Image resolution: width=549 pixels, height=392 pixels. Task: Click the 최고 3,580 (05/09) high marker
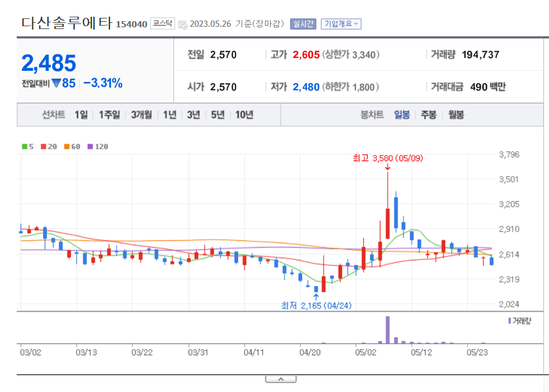click(388, 158)
